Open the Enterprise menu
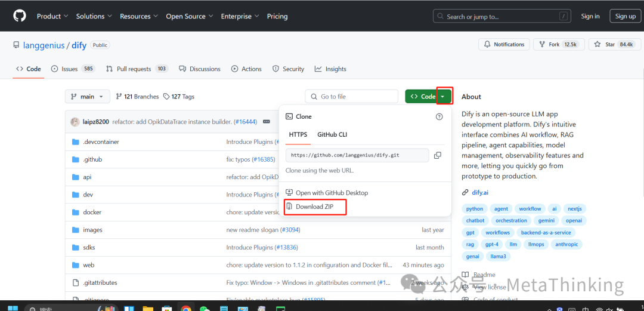644x311 pixels. pyautogui.click(x=240, y=17)
